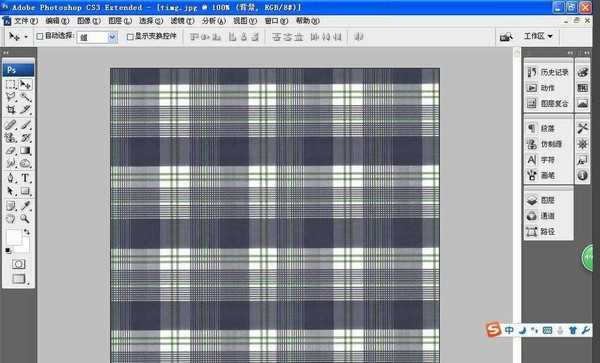Select the Hand tool
The height and width of the screenshot is (363, 600).
[x=11, y=219]
